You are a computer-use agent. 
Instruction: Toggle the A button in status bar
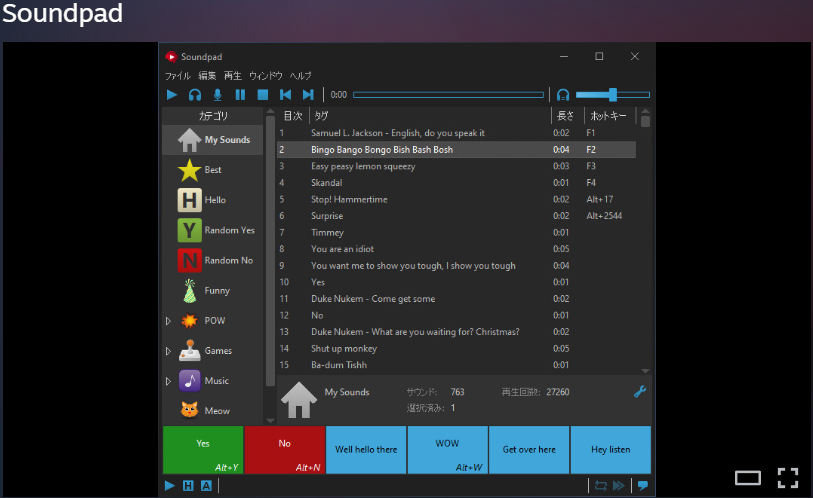(206, 486)
